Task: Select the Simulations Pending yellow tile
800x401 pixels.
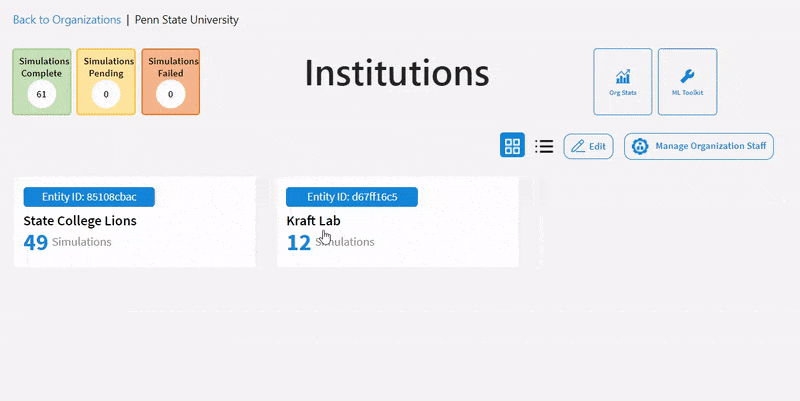Action: pyautogui.click(x=106, y=82)
